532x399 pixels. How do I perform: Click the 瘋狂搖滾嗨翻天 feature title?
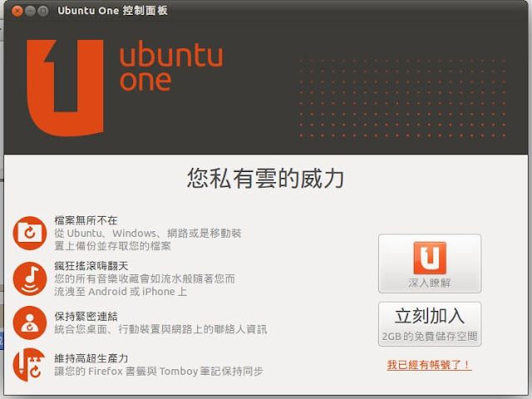91,266
